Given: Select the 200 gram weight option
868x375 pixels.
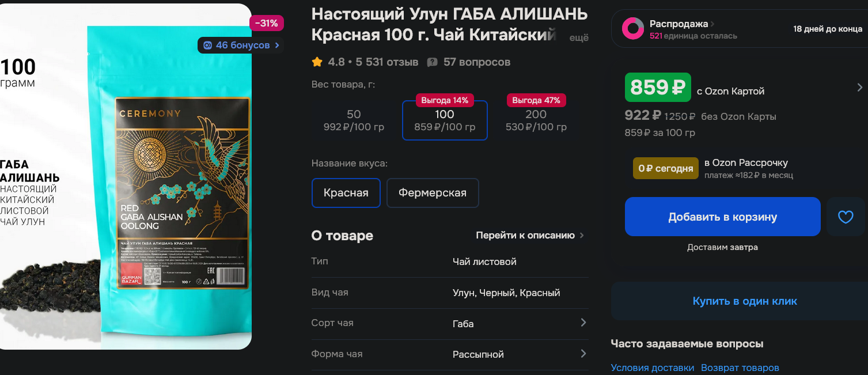Looking at the screenshot, I should (536, 120).
